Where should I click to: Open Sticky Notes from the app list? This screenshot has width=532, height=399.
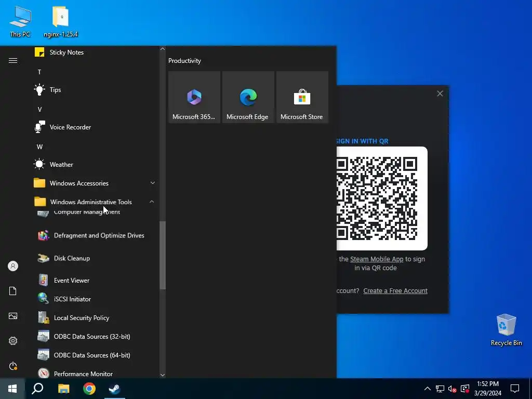(x=95, y=52)
